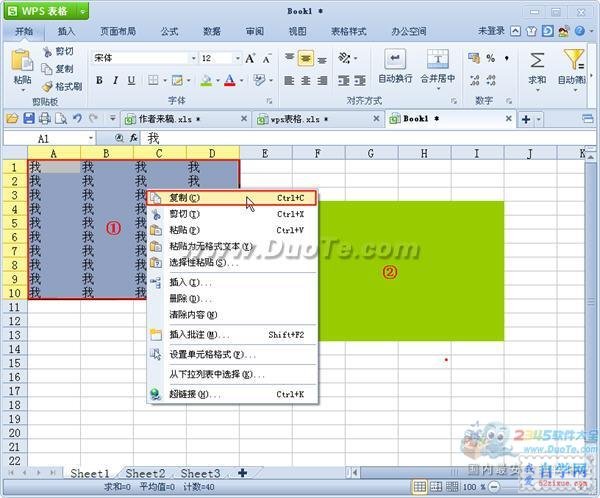600x498 pixels.
Task: Toggle bottom vertical alignment
Action: coord(322,60)
